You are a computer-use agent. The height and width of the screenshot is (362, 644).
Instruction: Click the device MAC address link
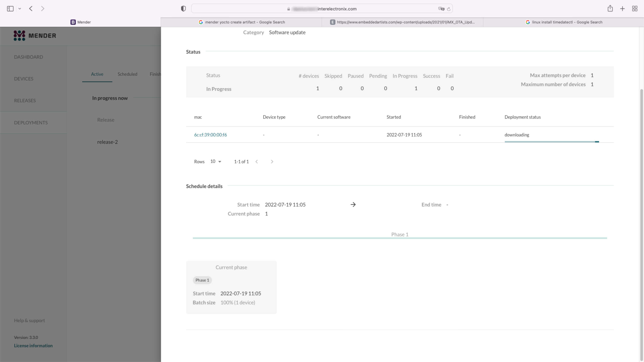pos(210,134)
